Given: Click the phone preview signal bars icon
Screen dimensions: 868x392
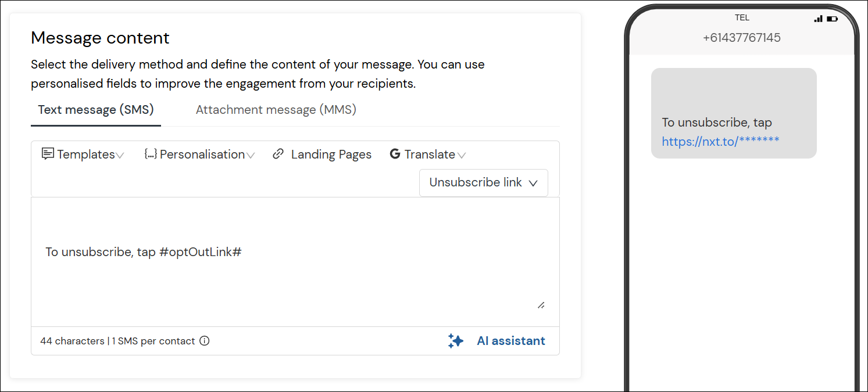Looking at the screenshot, I should 819,19.
